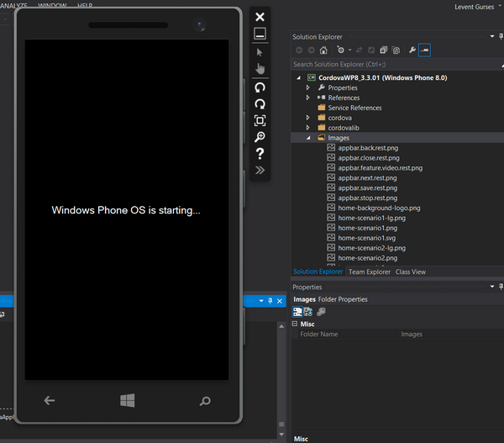This screenshot has height=443, width=504.
Task: Close the Windows Phone emulator via X icon
Action: point(260,17)
